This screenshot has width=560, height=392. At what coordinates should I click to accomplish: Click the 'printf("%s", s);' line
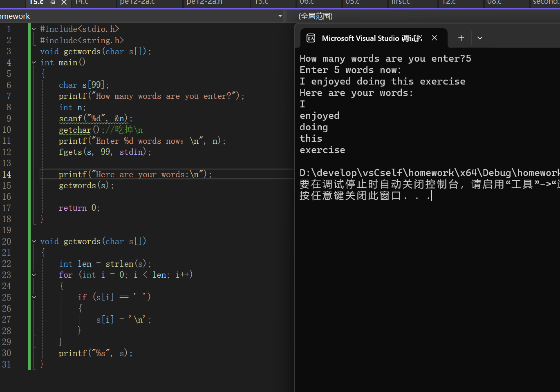coord(96,353)
